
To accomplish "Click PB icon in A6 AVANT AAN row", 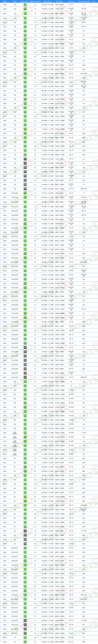I will (x=25, y=573).
